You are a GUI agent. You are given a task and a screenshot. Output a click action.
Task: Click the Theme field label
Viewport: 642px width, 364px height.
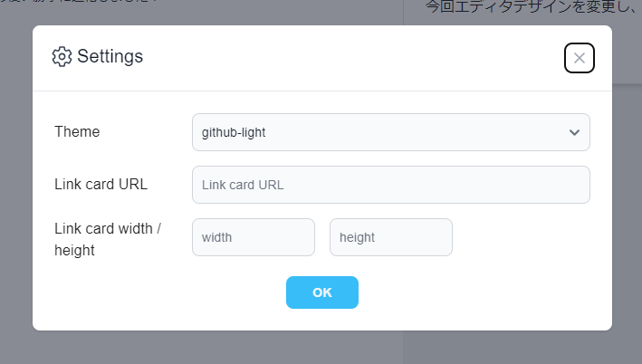[x=77, y=131]
